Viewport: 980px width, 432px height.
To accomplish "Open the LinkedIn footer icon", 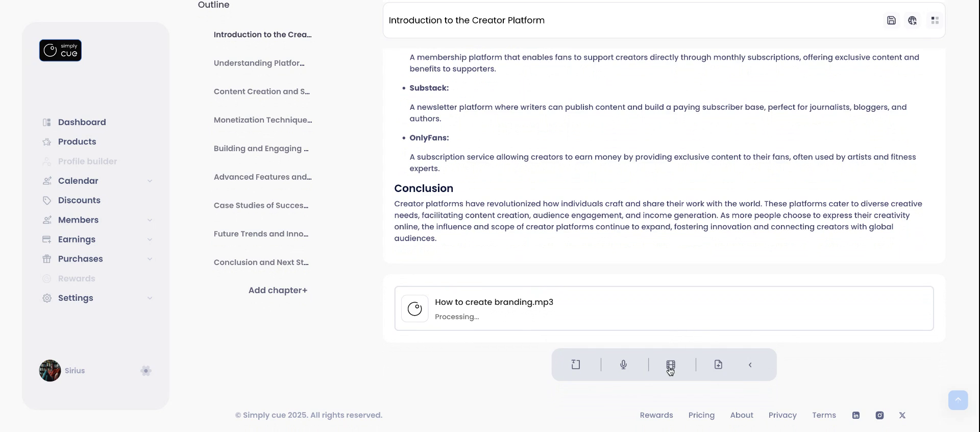I will click(x=856, y=415).
